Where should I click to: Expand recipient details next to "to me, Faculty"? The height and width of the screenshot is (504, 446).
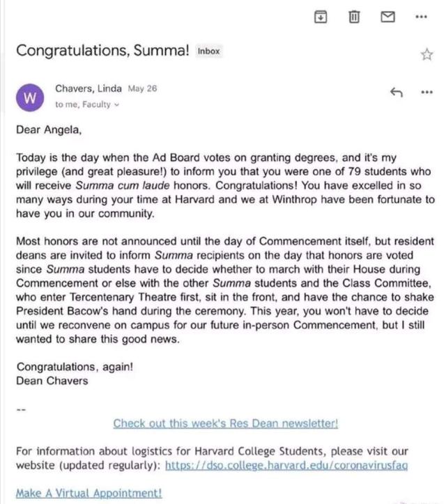[117, 105]
